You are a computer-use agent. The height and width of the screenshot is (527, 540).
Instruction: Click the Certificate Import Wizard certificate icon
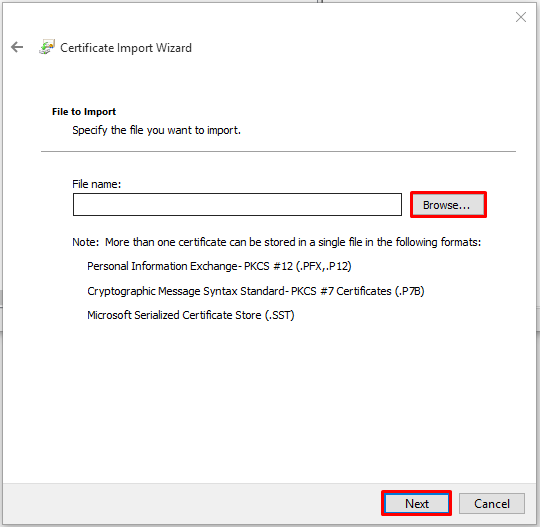click(x=47, y=47)
